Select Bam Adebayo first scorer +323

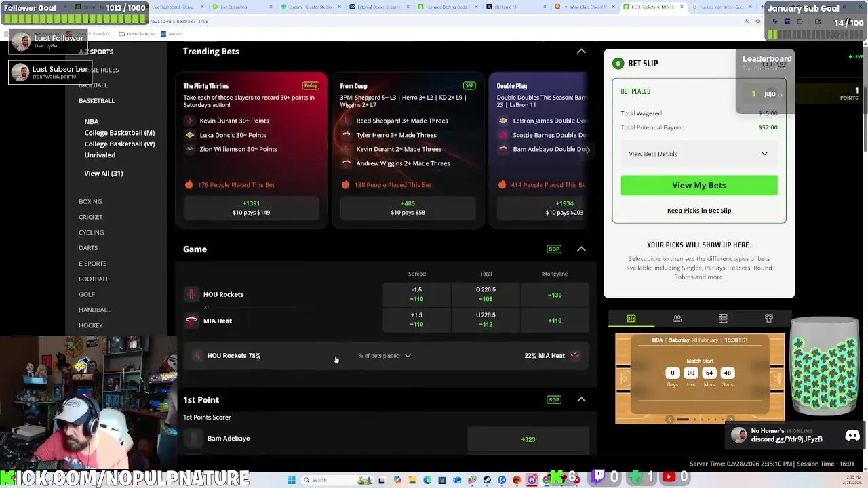(x=528, y=439)
